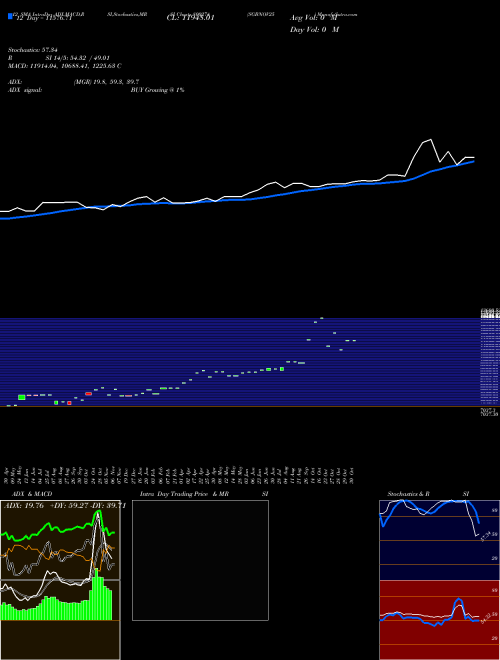Click the 'SI 14/3: 54.32 / 49.01' reading
Image resolution: width=500 pixels, height=660 pixels.
[78, 58]
